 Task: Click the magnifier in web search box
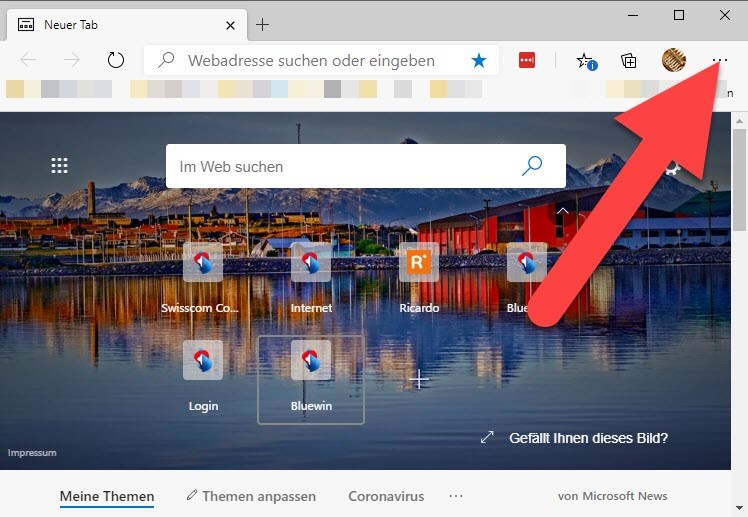point(532,166)
